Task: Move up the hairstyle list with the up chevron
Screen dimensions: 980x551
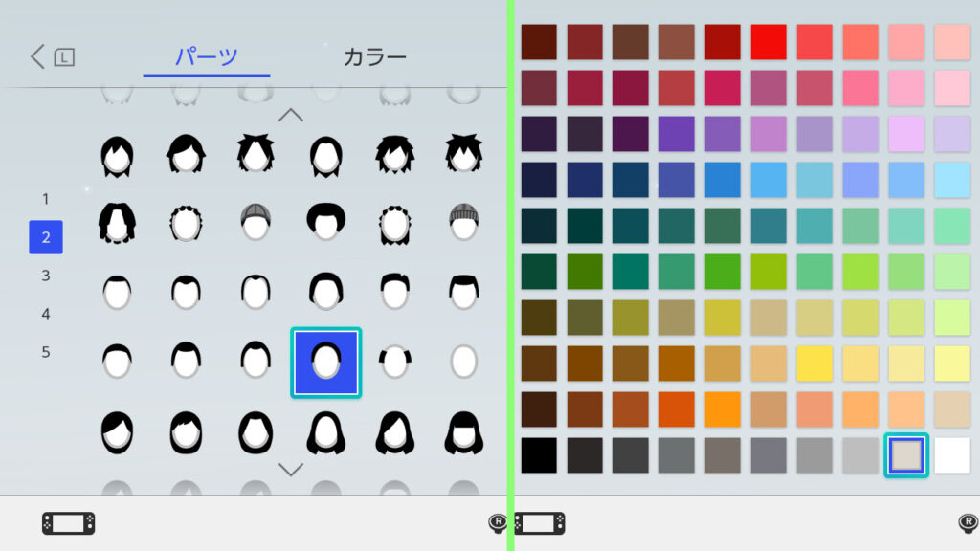Action: point(291,115)
